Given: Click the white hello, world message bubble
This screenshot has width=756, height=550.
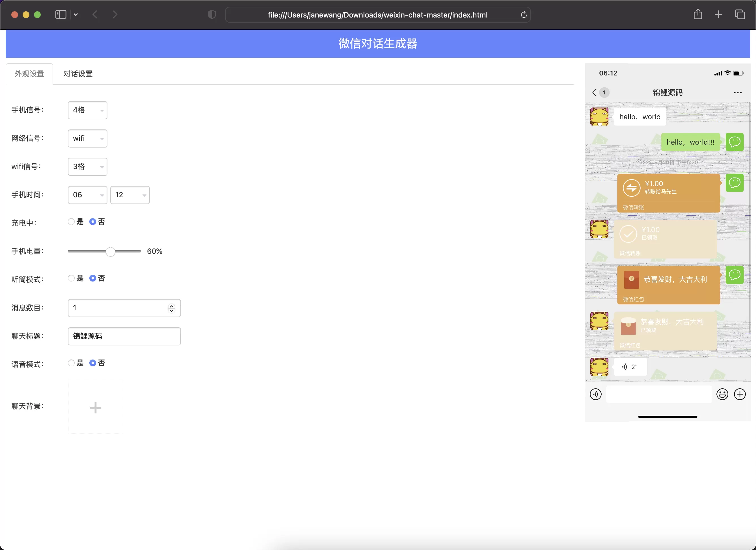Looking at the screenshot, I should 640,117.
